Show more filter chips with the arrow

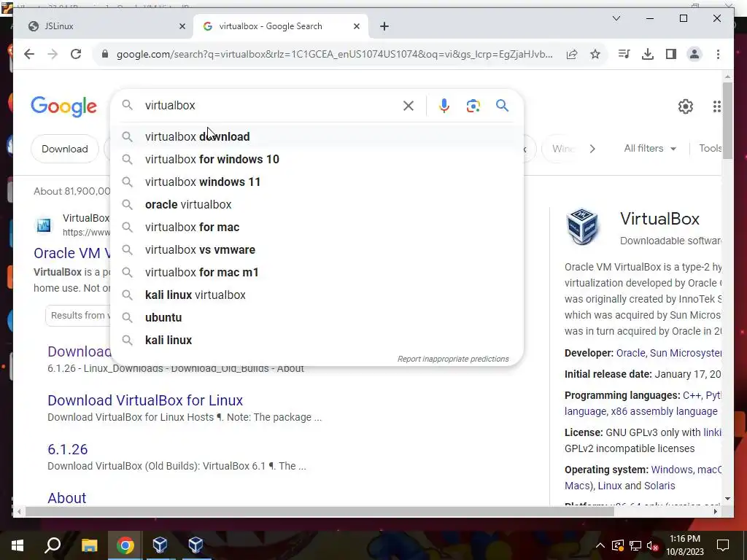[x=592, y=149]
